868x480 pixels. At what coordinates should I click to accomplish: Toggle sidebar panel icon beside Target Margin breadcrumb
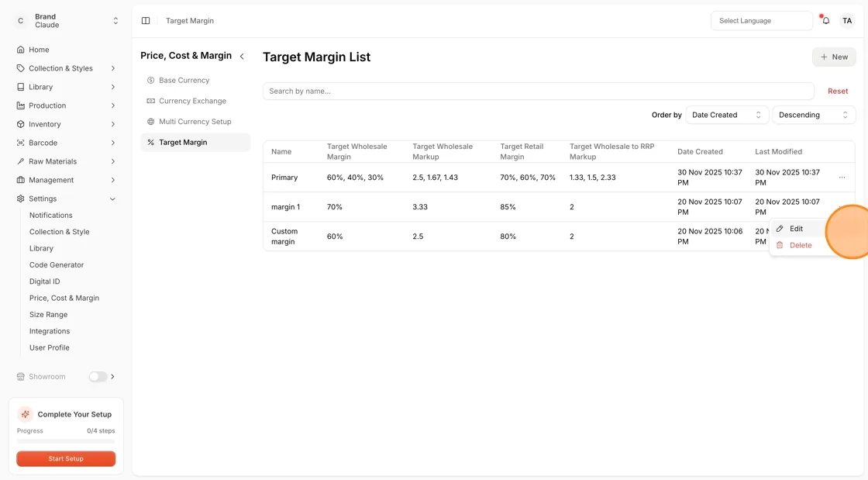click(146, 20)
